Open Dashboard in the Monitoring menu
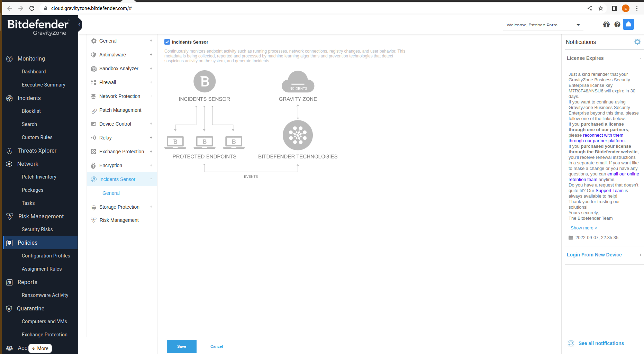 tap(34, 72)
